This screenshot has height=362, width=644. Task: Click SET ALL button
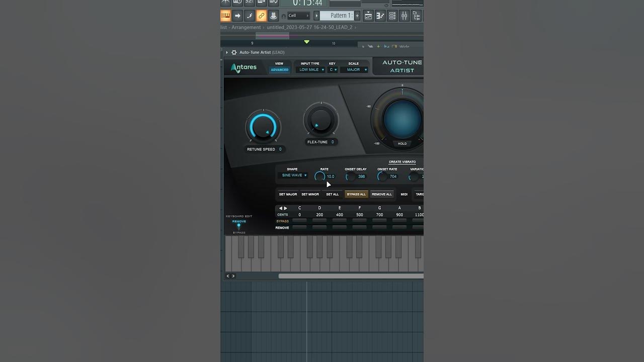coord(332,194)
